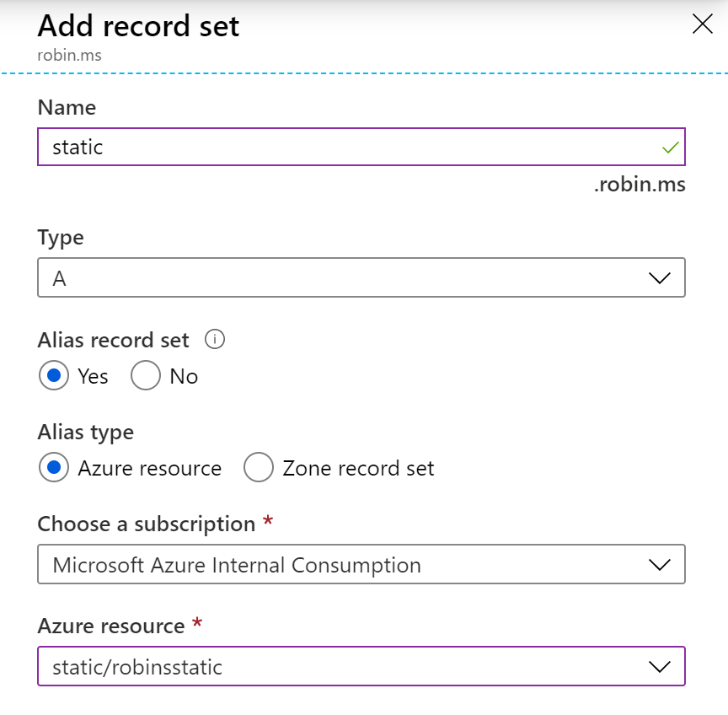
Task: Open the Alias record set info tooltip icon
Action: point(215,339)
